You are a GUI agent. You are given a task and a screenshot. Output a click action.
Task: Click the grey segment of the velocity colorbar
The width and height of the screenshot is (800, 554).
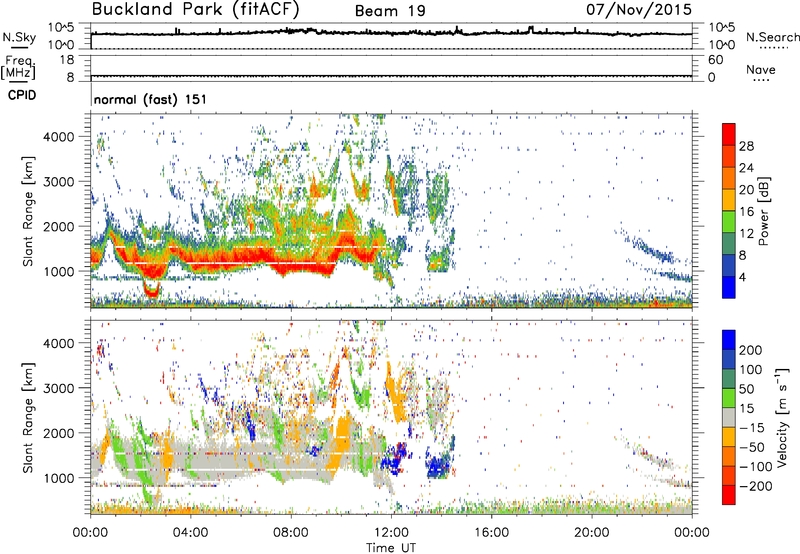pos(729,417)
